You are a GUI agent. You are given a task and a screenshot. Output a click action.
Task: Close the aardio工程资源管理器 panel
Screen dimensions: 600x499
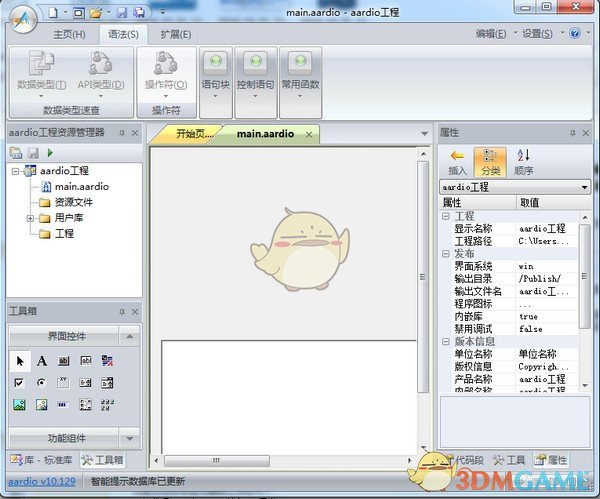pos(135,133)
